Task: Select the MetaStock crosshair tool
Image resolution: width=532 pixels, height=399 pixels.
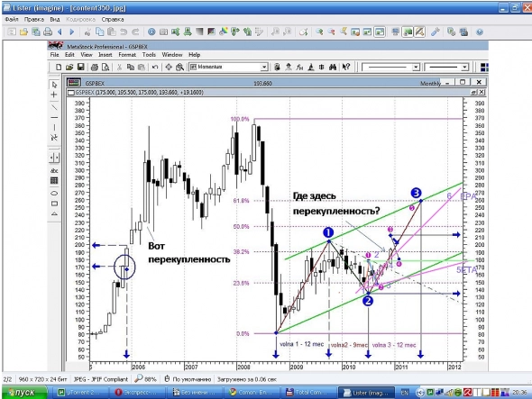Action: pos(54,95)
